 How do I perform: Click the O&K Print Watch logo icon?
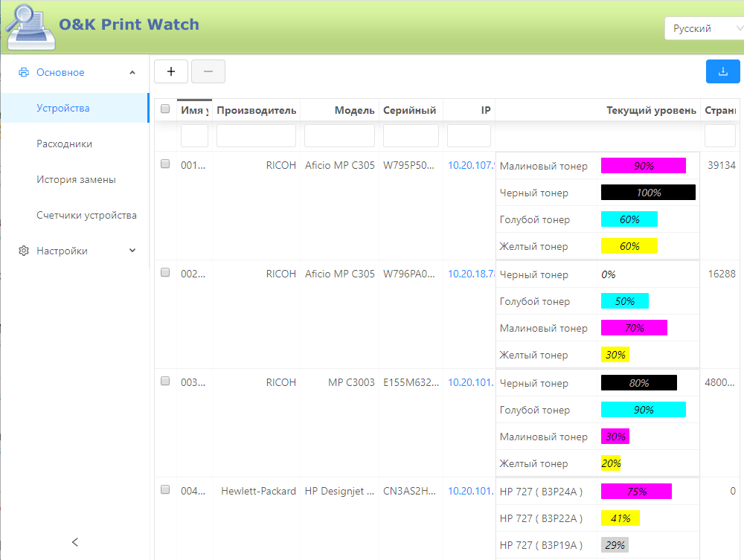[31, 27]
